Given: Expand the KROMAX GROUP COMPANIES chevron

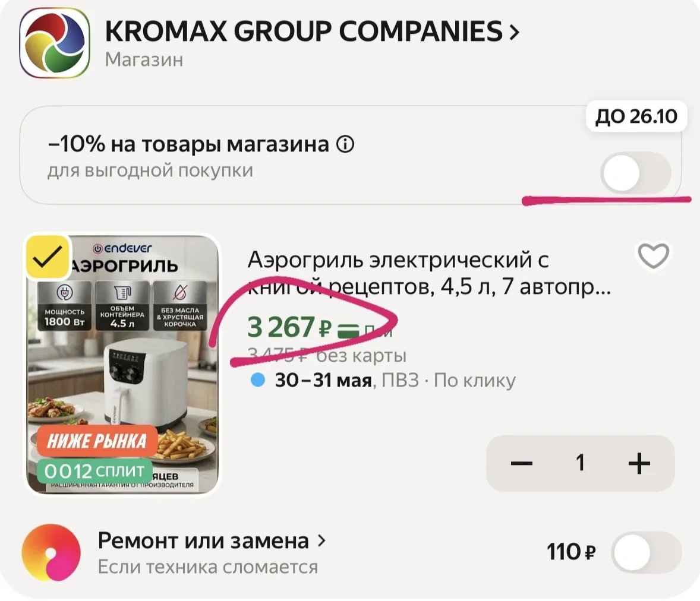Looking at the screenshot, I should pos(514,32).
